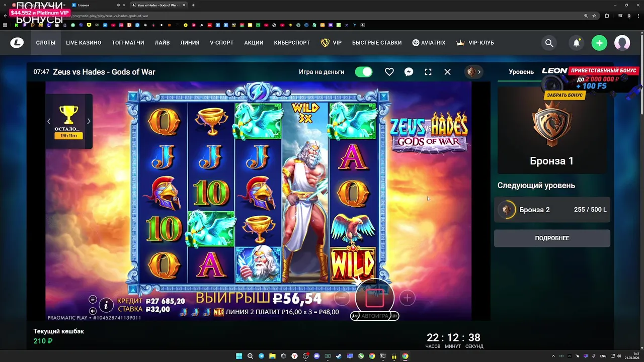The width and height of the screenshot is (644, 362).
Task: Switch to the Главная browser tab
Action: coord(98,5)
